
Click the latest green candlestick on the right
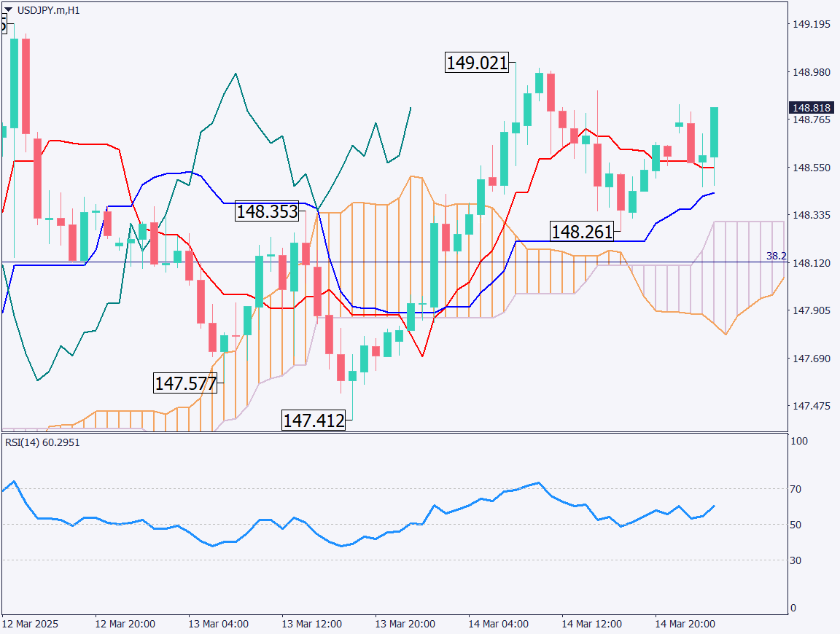(715, 132)
